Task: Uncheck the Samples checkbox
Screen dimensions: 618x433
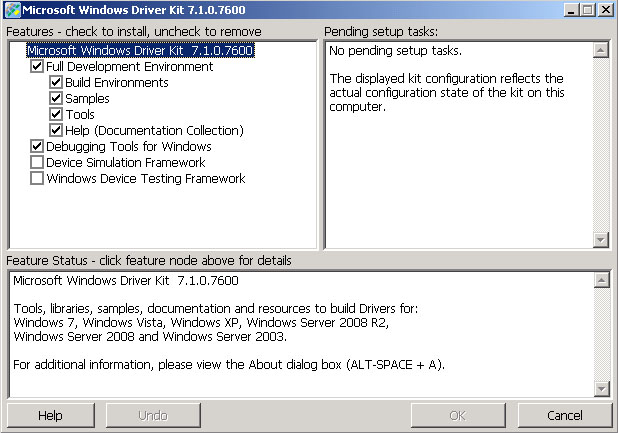Action: pos(56,98)
